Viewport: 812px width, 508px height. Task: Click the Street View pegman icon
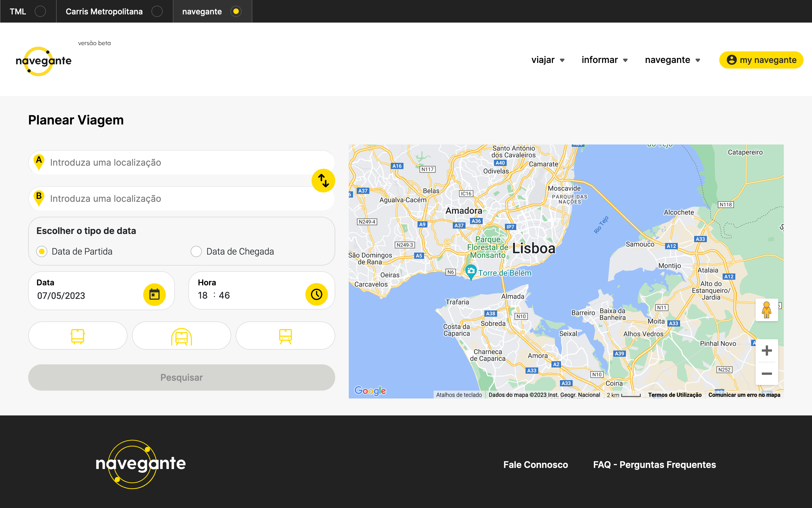(x=767, y=310)
